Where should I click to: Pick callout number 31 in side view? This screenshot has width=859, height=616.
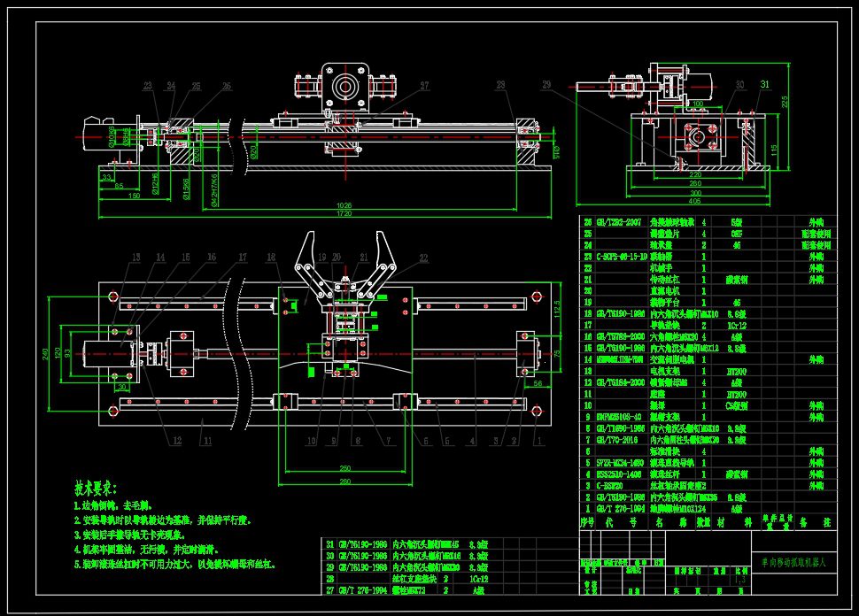point(764,83)
